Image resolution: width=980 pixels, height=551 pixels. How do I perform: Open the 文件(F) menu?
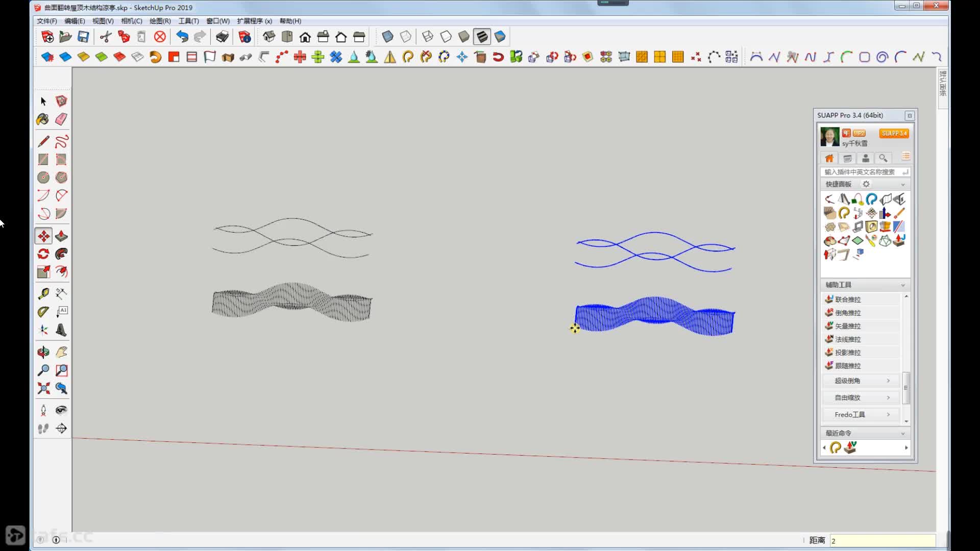tap(47, 21)
